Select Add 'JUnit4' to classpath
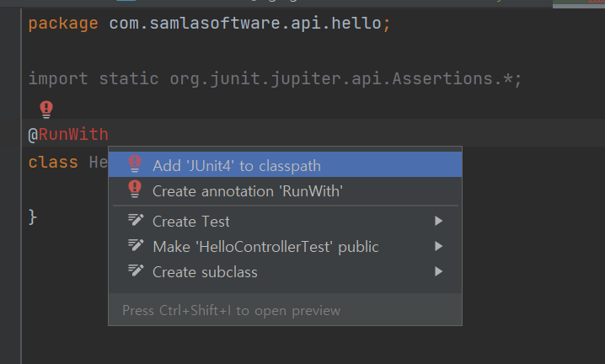The image size is (605, 364). pos(285,165)
